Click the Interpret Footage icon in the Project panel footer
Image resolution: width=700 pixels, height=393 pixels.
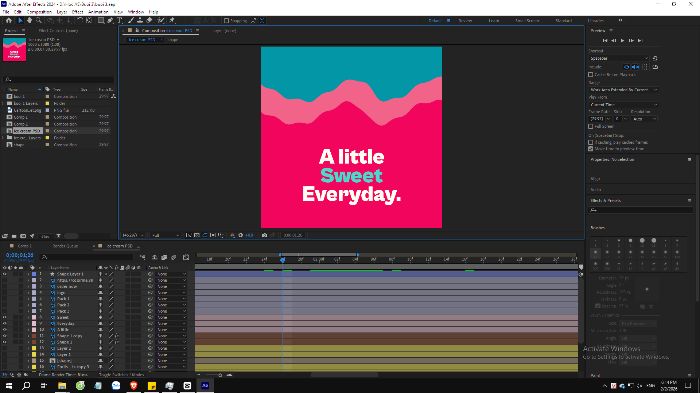tap(5, 236)
